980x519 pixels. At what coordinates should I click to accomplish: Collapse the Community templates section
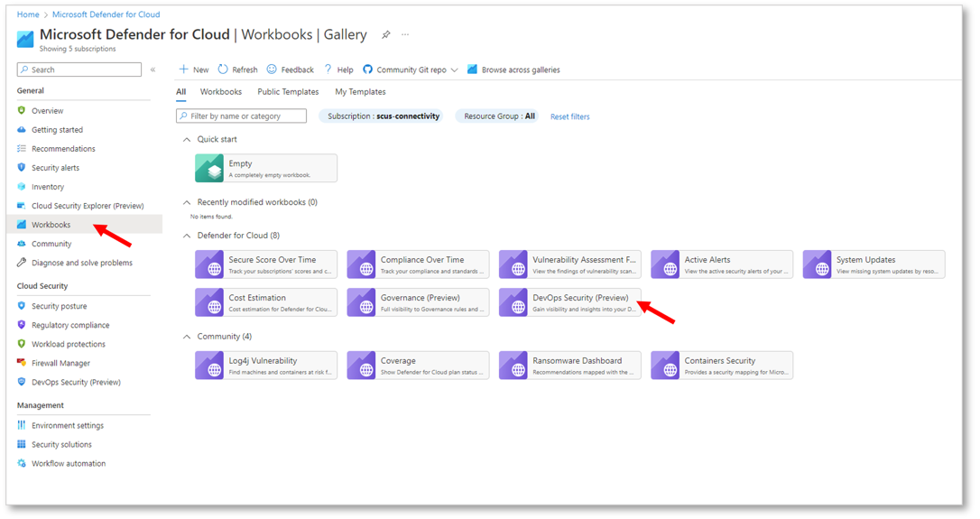186,337
